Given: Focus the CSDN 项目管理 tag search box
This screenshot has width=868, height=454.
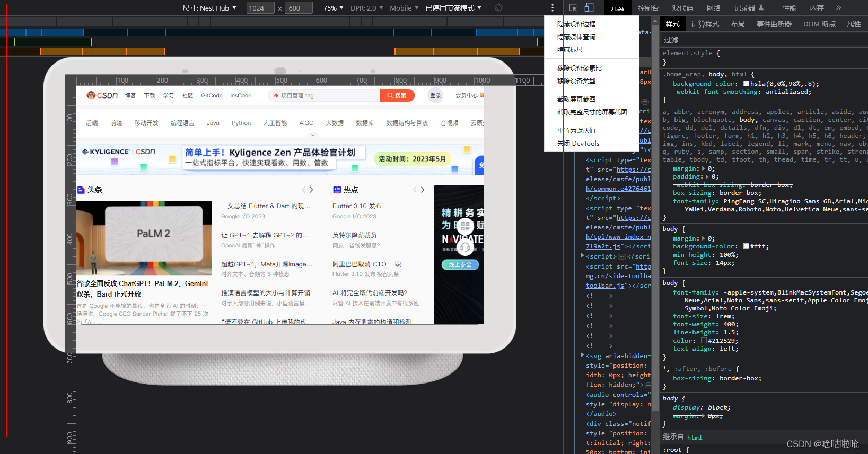Looking at the screenshot, I should 324,95.
